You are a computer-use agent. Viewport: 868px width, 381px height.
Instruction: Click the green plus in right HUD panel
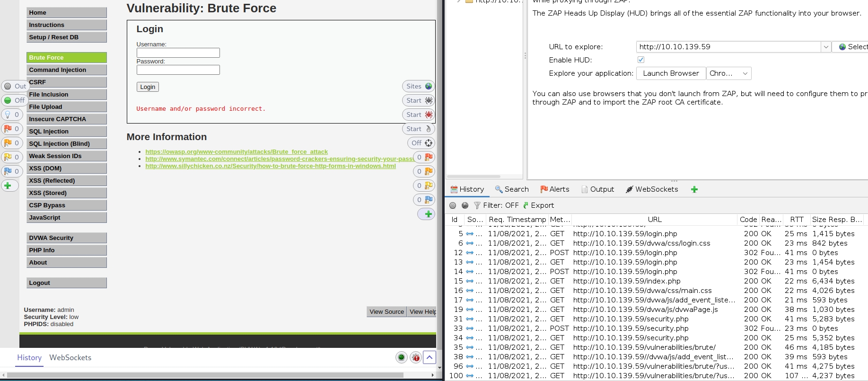point(427,214)
